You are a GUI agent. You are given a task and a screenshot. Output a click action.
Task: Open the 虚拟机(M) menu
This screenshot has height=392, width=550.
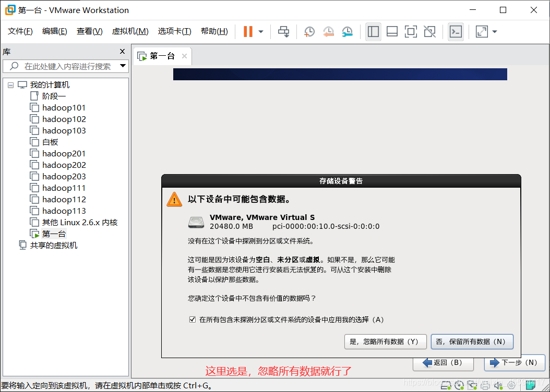point(130,31)
